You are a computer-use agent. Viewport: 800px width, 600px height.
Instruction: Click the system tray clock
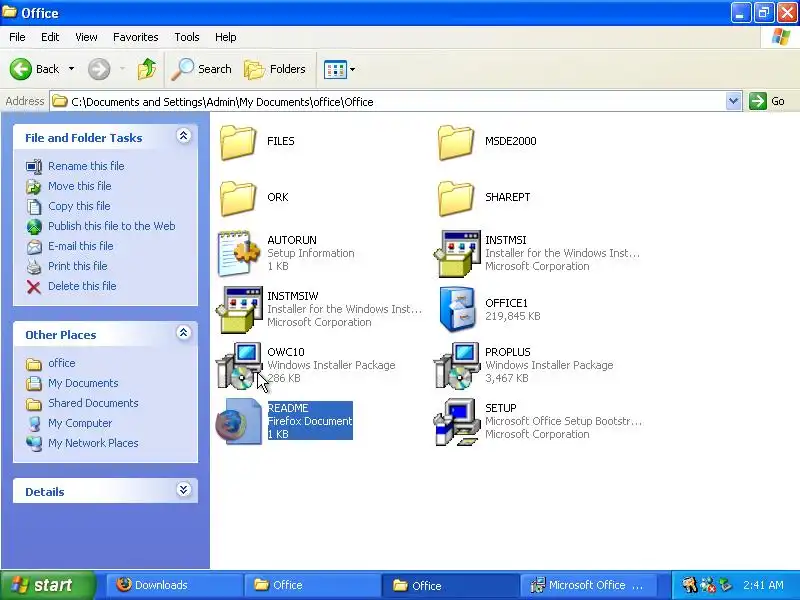[x=763, y=585]
